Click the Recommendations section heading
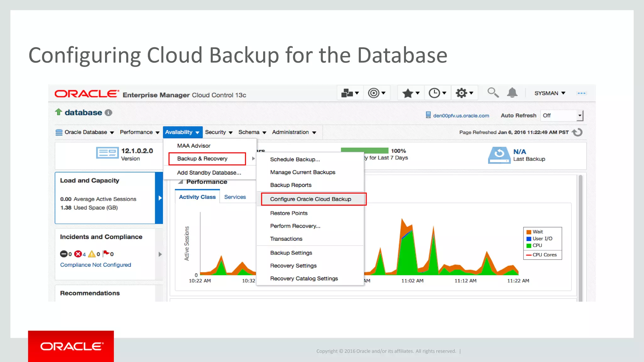The image size is (644, 362). (x=90, y=293)
